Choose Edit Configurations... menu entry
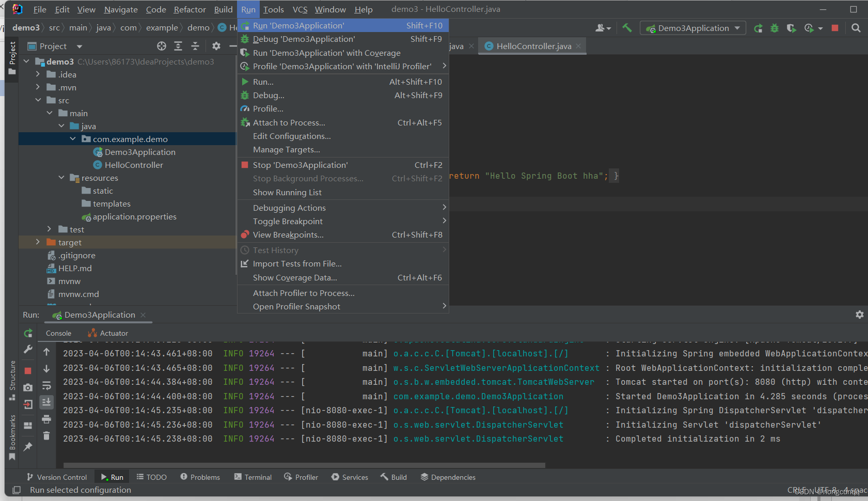Viewport: 868px width, 501px height. [343, 136]
